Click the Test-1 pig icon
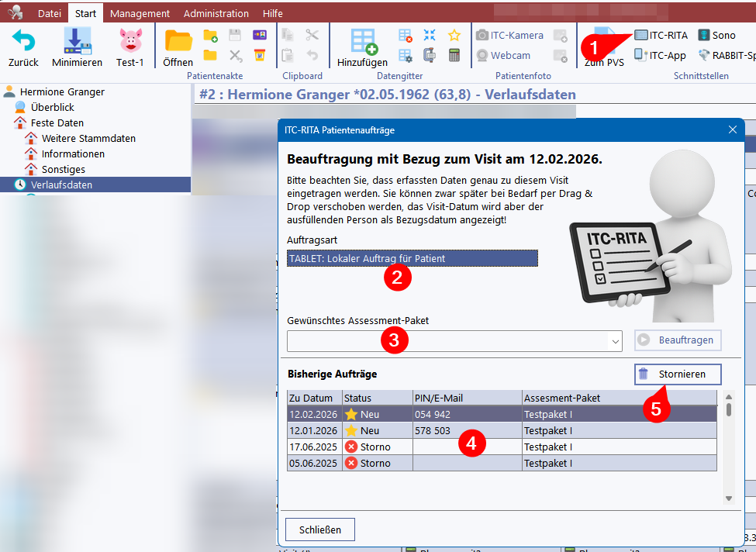Screen dimensions: 756x552 coord(129,40)
